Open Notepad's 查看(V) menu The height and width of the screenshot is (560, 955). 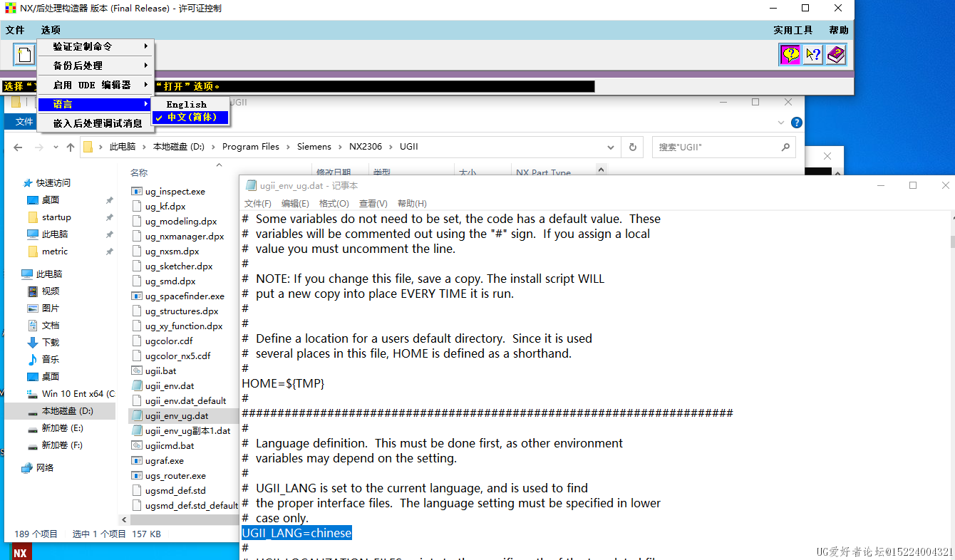point(373,204)
